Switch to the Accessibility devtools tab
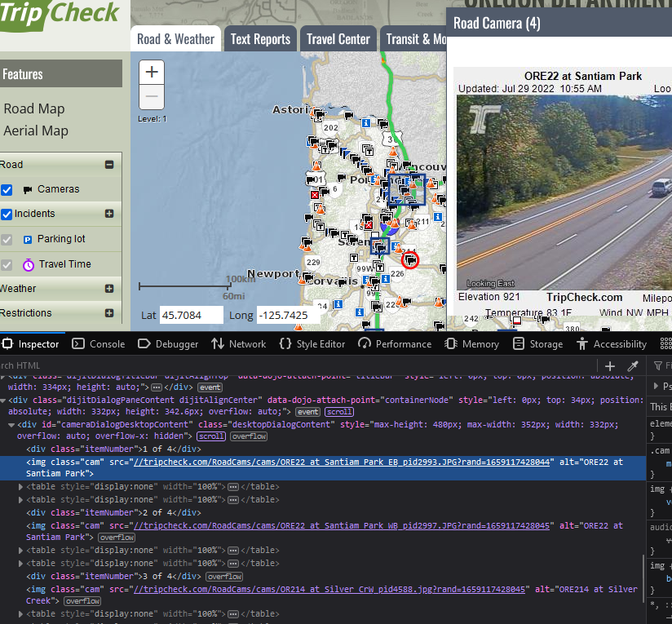 click(612, 343)
